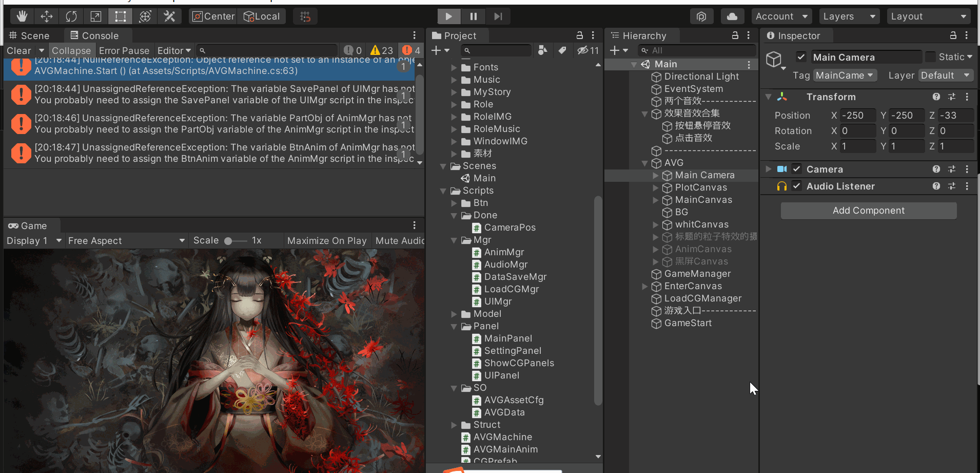Toggle hidden packages visibility count

588,50
